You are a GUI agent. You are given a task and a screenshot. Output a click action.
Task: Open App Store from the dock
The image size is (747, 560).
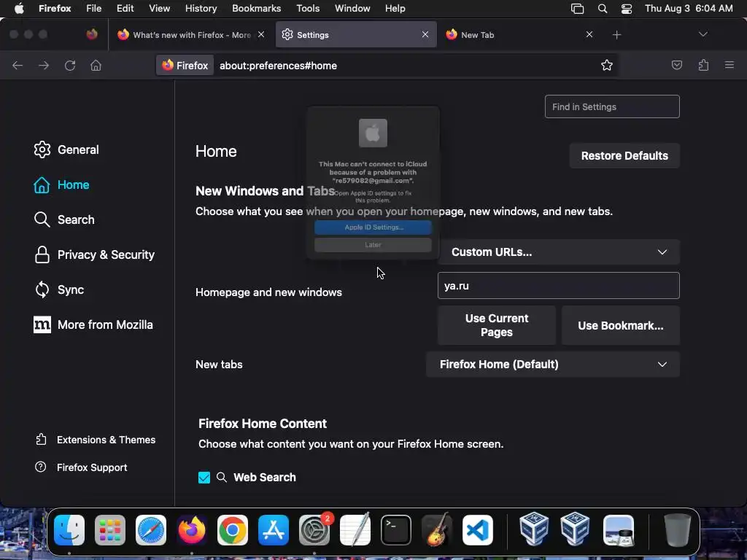[x=274, y=530]
